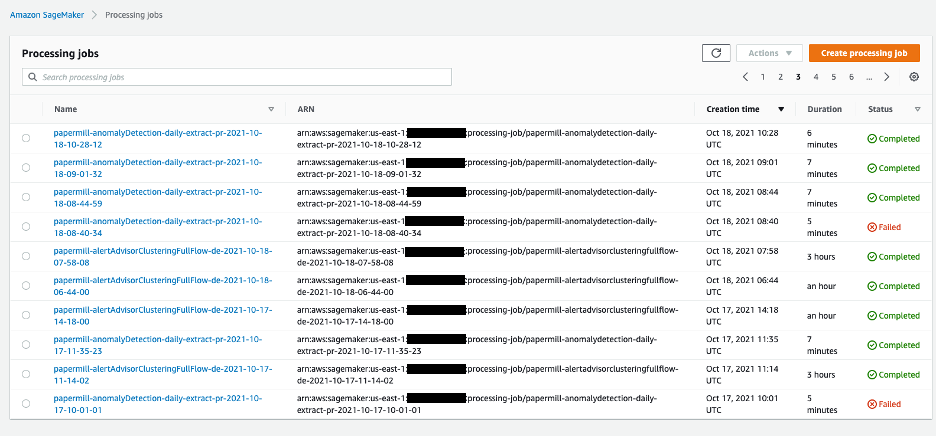Open job alertAdvisorClusteringFullFlow 2021-10-17-11-14-02
This screenshot has height=436, width=936.
(163, 375)
